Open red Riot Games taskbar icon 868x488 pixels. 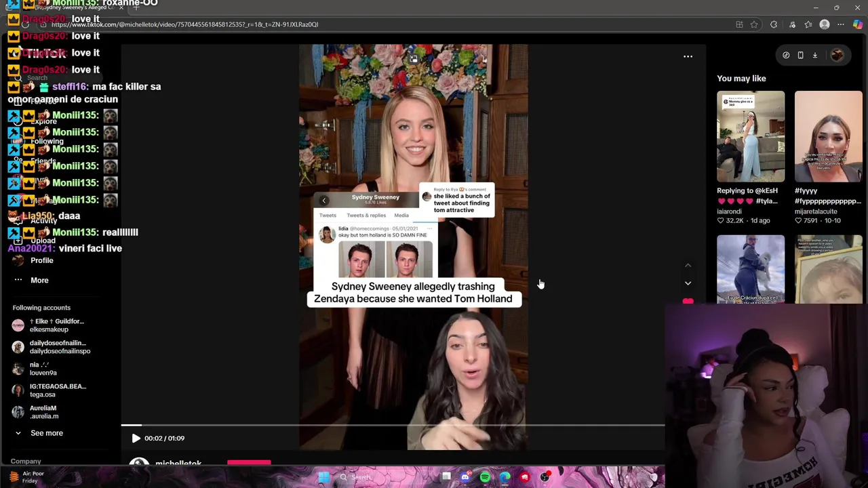click(x=525, y=477)
